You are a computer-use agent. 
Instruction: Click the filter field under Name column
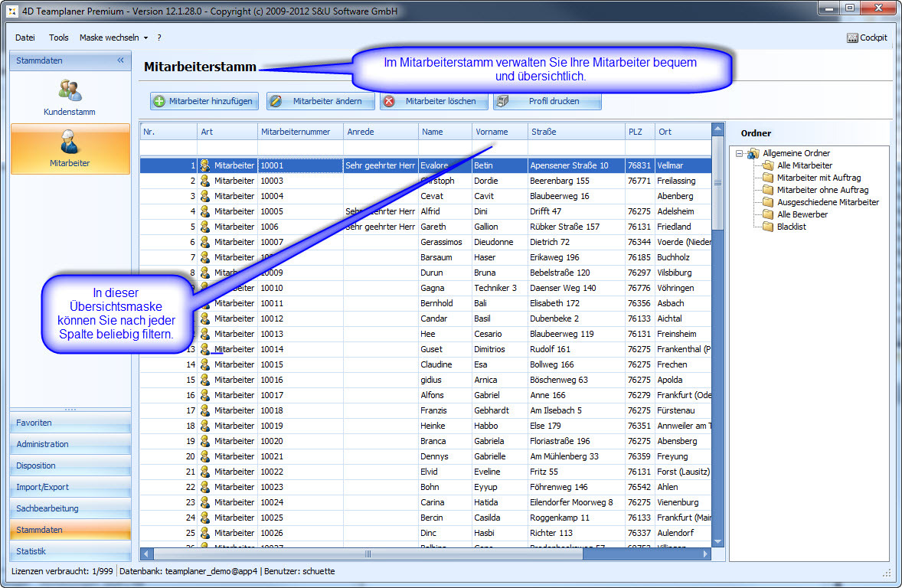click(444, 147)
